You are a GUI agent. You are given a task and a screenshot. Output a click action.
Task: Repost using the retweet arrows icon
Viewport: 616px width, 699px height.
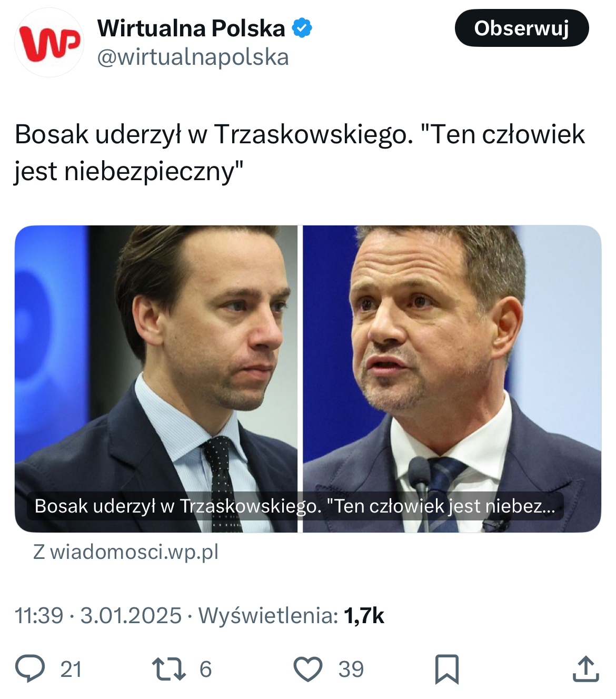168,668
